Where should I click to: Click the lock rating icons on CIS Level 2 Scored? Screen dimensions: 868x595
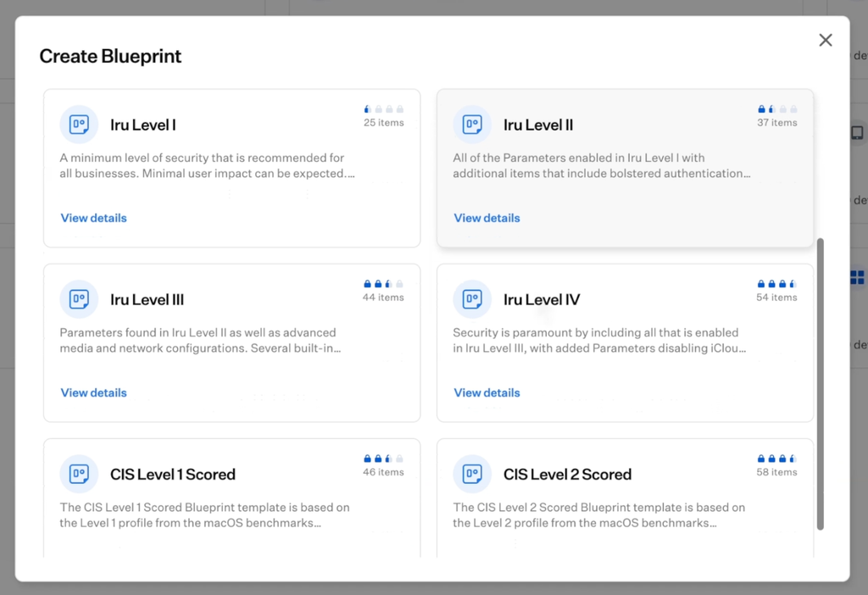777,459
